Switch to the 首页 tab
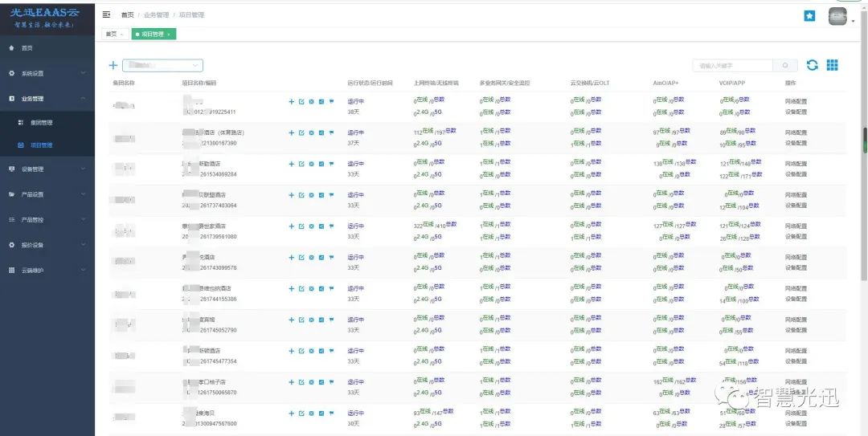 tap(112, 35)
